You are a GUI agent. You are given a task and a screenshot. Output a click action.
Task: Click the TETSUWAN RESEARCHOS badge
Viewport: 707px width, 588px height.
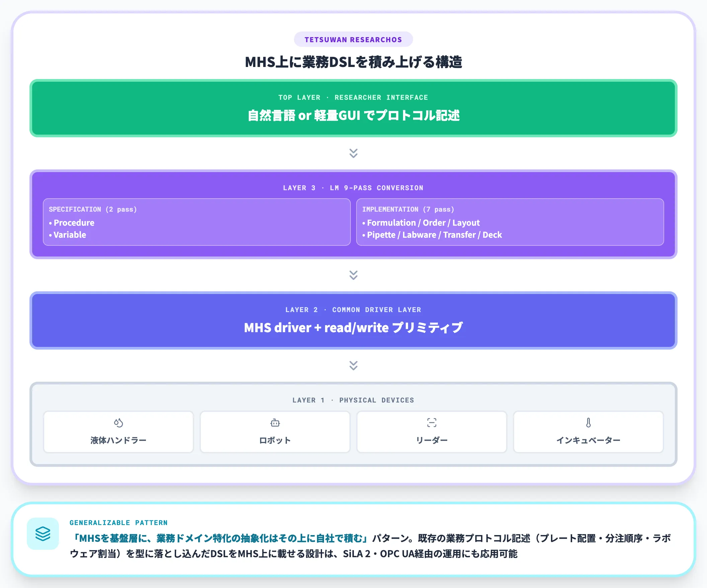(353, 40)
